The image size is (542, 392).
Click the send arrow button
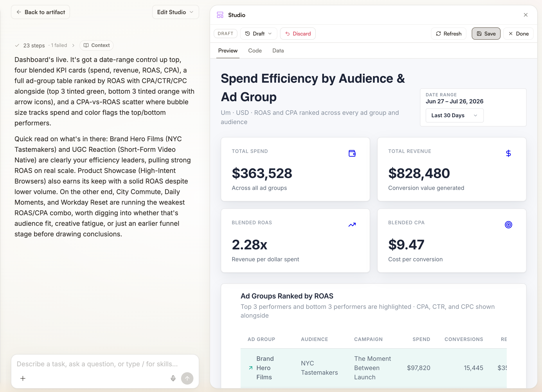pos(187,378)
